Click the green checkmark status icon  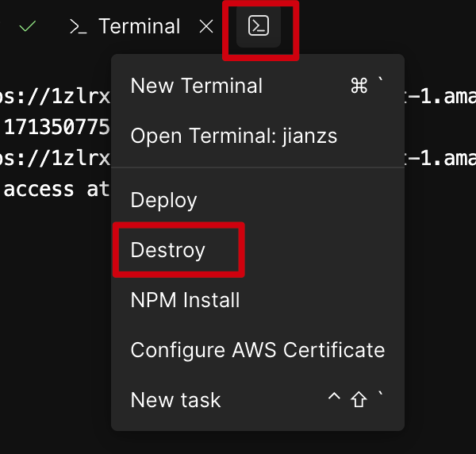point(28,26)
